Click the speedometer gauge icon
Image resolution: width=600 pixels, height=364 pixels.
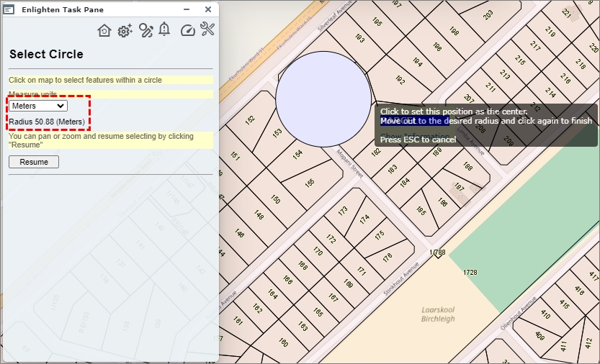[187, 30]
